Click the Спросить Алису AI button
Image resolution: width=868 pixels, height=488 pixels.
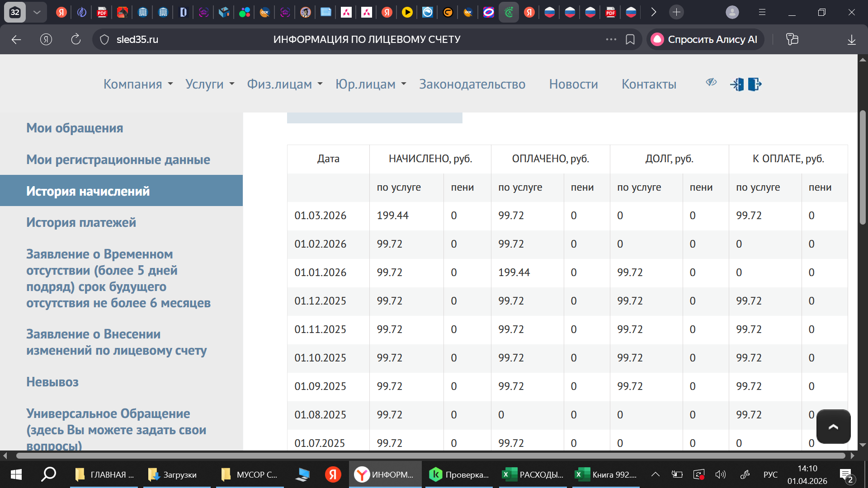pos(705,40)
